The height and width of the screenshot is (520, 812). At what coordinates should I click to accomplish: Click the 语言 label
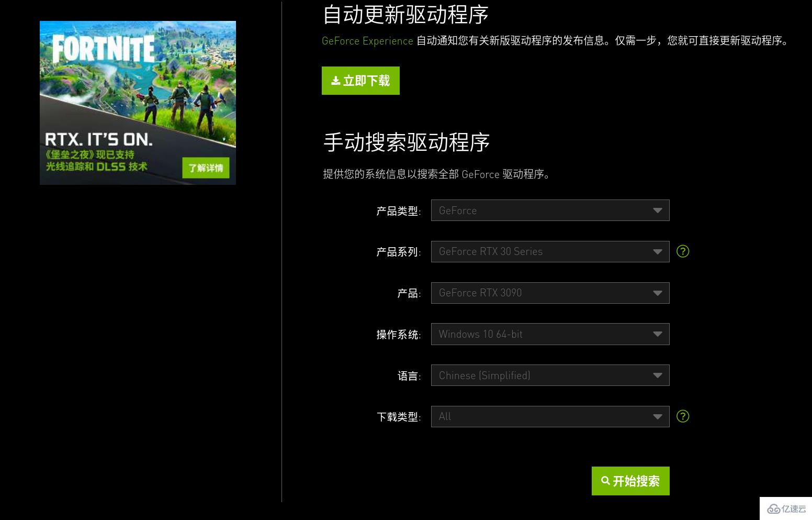click(x=409, y=376)
